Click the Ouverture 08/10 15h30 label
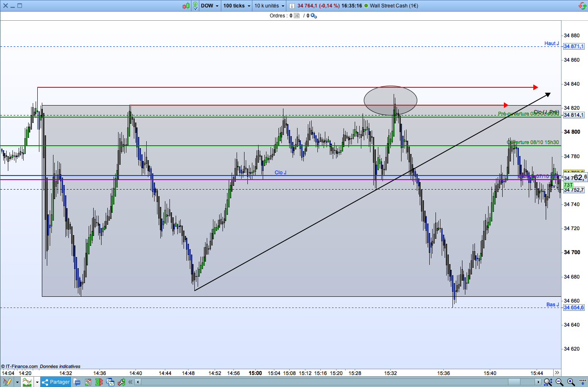This screenshot has width=588, height=387. click(x=533, y=142)
